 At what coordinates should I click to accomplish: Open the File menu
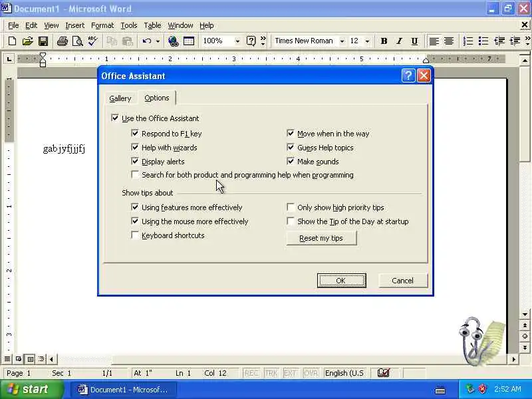pos(13,25)
